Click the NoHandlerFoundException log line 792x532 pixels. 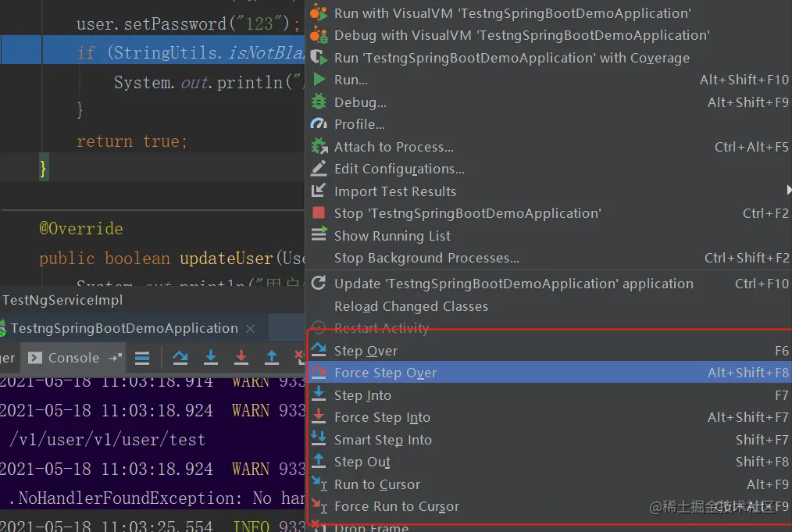152,498
